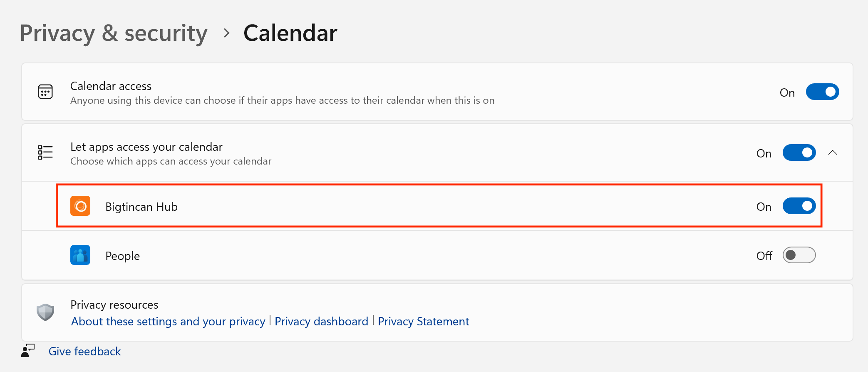Collapse the apps list chevron
Image resolution: width=868 pixels, height=372 pixels.
click(833, 152)
